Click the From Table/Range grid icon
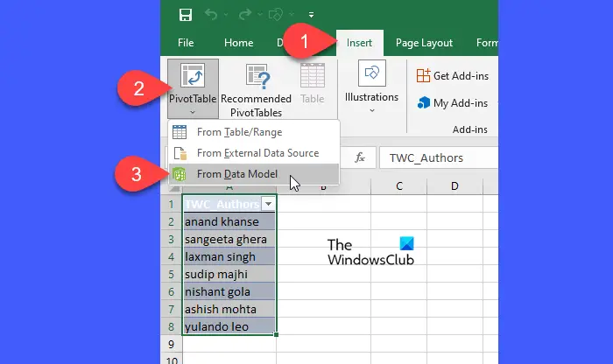The height and width of the screenshot is (364, 613). (180, 132)
